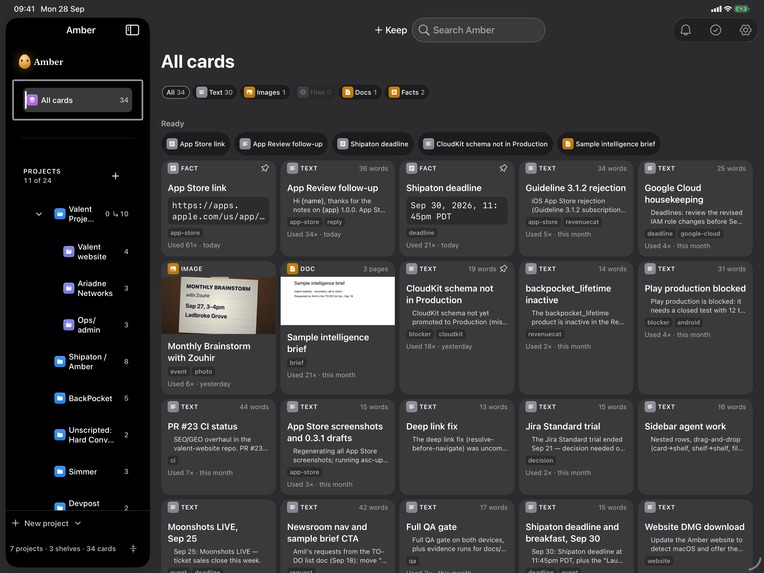
Task: Click the cloudkit tag
Action: pos(451,334)
